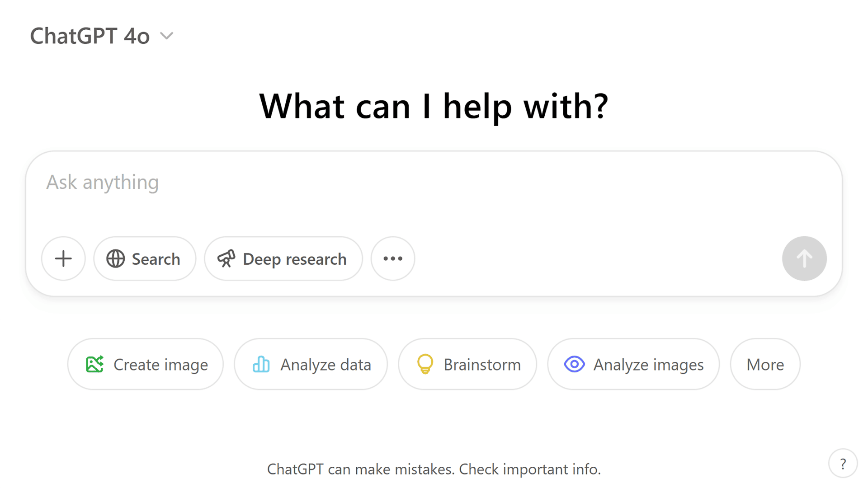This screenshot has height=488, width=868.
Task: Toggle the Search web mode on
Action: (145, 259)
